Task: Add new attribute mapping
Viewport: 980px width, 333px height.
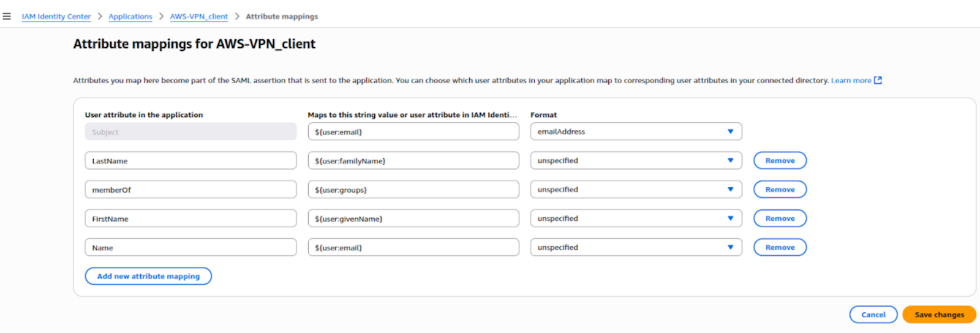Action: (x=148, y=276)
